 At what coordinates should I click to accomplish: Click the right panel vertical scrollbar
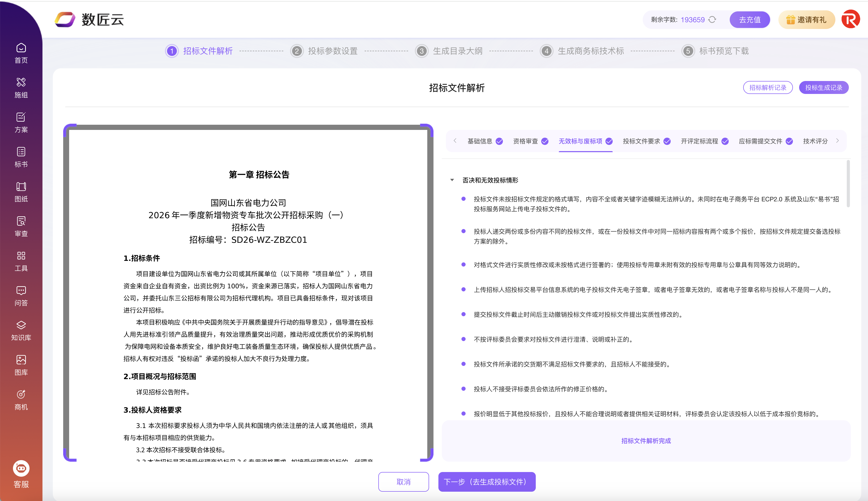(x=848, y=184)
